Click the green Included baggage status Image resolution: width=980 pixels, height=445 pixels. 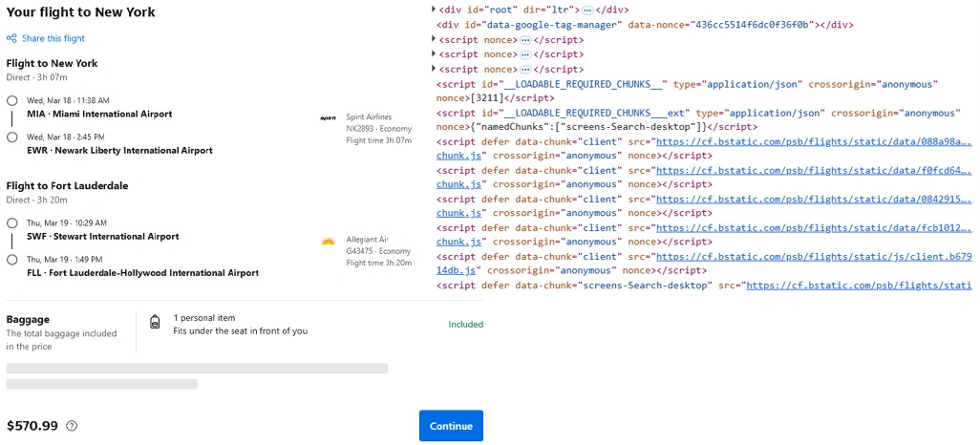coord(465,325)
